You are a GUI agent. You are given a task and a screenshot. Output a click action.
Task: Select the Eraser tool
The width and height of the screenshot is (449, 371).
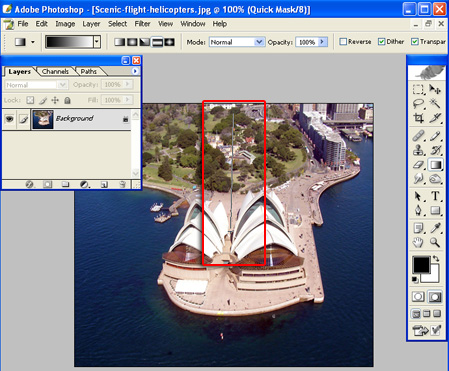tap(418, 165)
